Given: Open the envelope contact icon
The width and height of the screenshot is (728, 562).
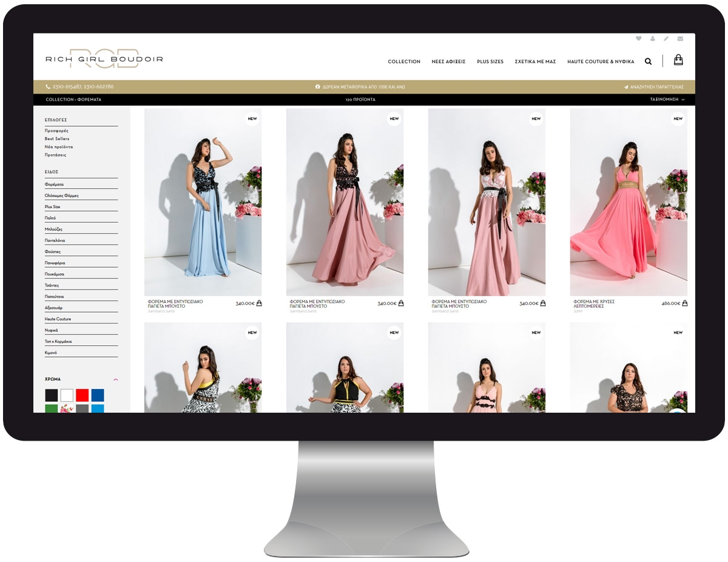Looking at the screenshot, I should tap(680, 38).
